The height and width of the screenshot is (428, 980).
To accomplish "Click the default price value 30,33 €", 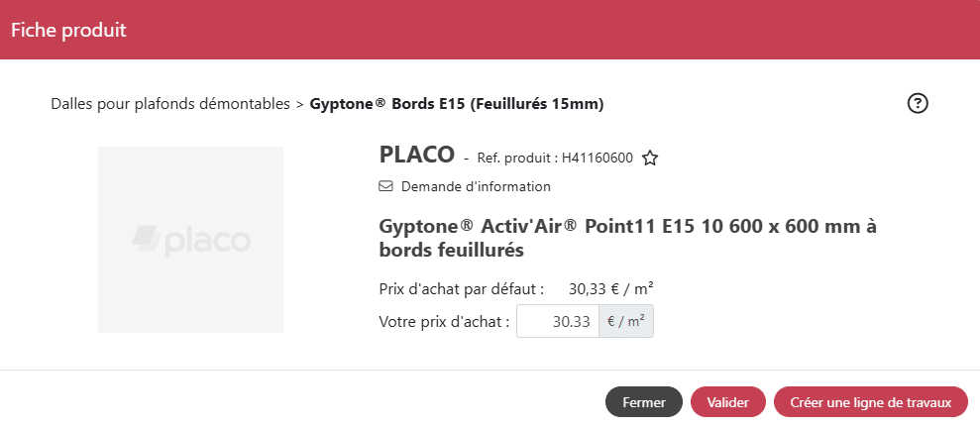I will click(x=610, y=289).
